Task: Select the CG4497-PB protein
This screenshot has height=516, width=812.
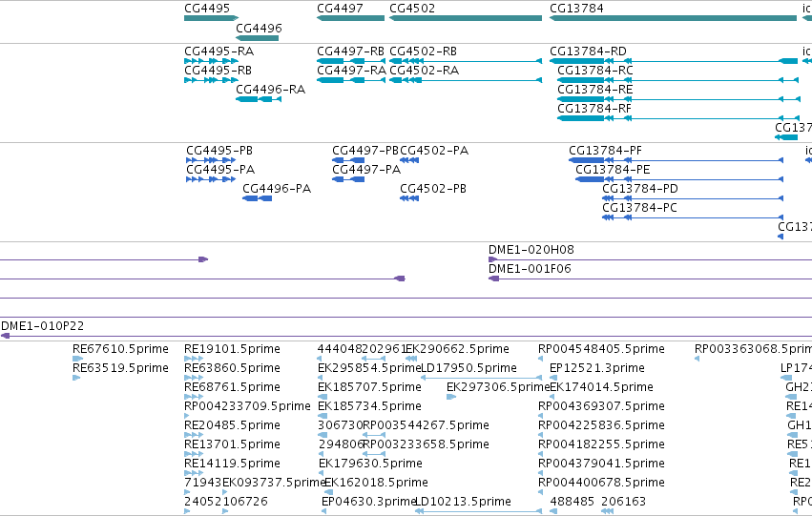Action: (x=348, y=160)
